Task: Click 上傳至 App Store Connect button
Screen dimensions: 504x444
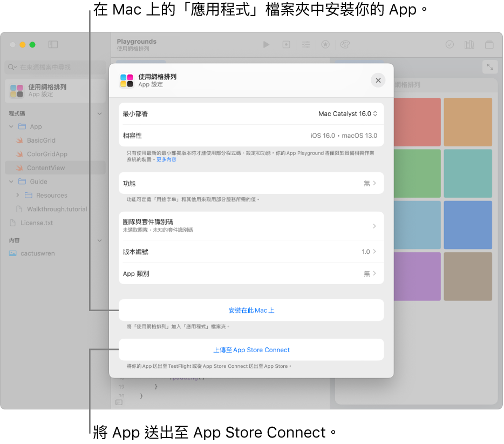Action: [251, 349]
